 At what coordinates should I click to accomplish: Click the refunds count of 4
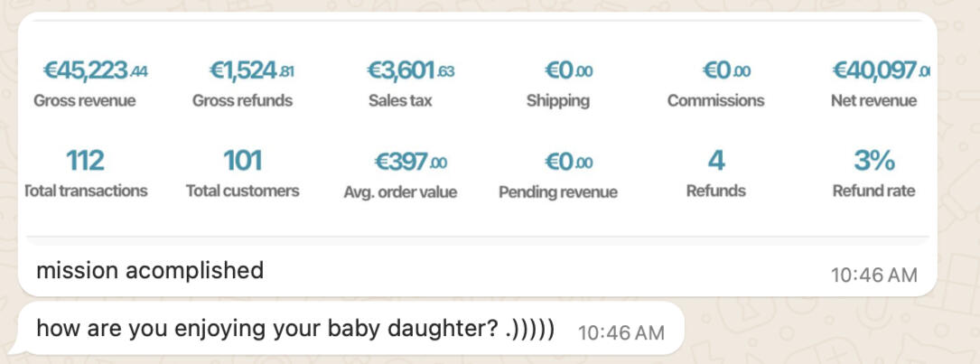coord(716,161)
